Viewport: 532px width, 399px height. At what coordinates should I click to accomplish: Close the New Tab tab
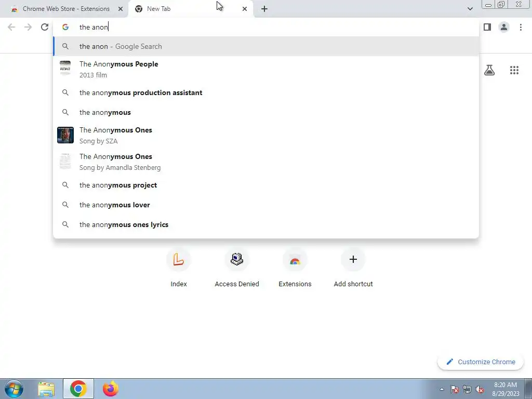tap(245, 9)
